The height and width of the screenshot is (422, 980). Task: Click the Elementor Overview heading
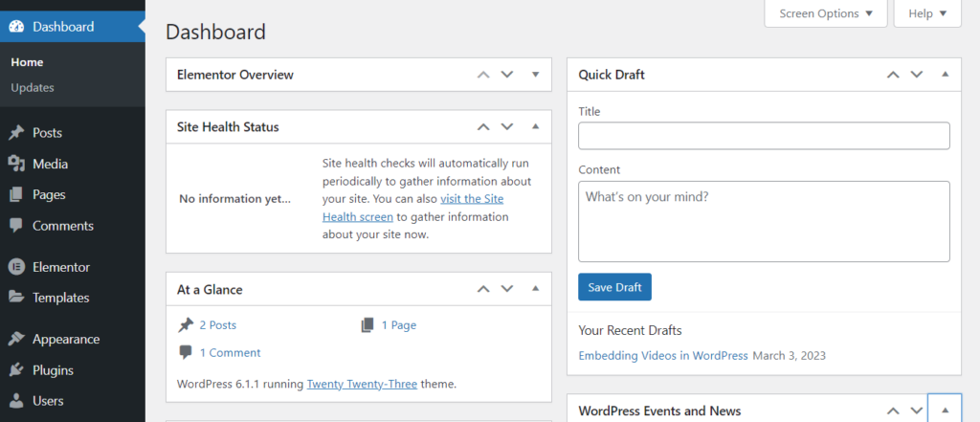[235, 75]
